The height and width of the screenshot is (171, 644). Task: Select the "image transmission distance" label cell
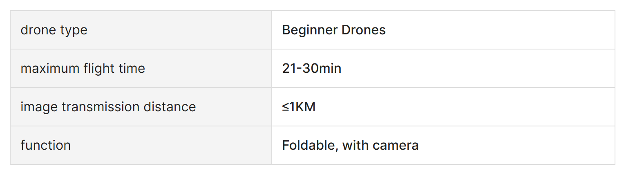[141, 107]
